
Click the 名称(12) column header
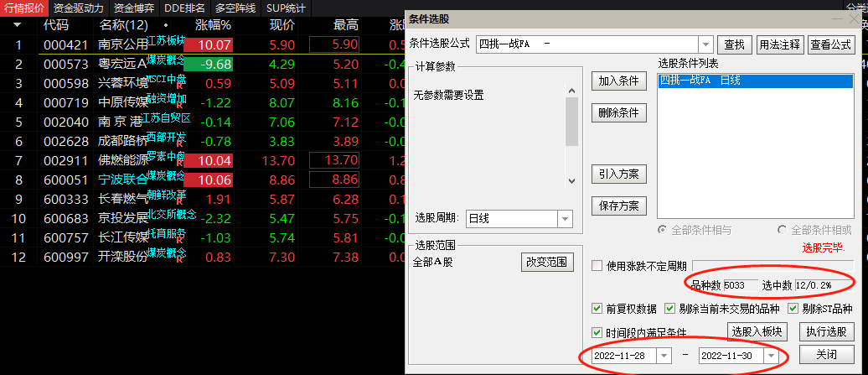tap(124, 25)
